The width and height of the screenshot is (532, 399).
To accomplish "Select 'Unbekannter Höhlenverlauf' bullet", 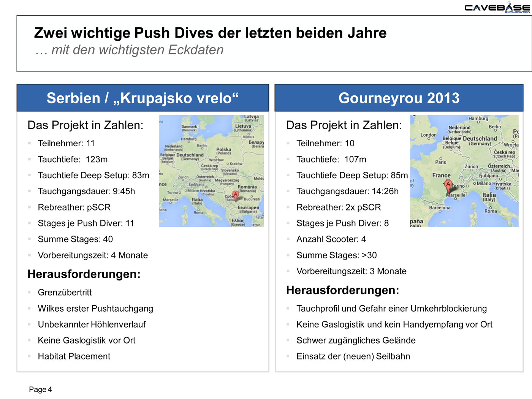I will 92,324.
